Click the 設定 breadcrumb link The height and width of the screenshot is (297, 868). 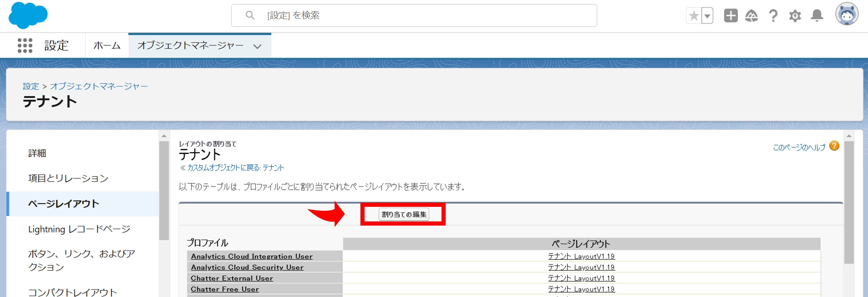point(31,86)
